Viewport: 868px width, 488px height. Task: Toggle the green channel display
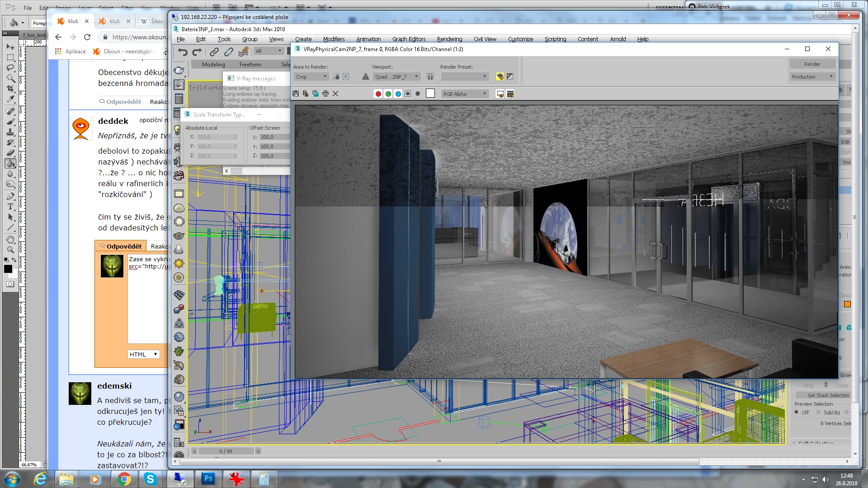pyautogui.click(x=388, y=94)
